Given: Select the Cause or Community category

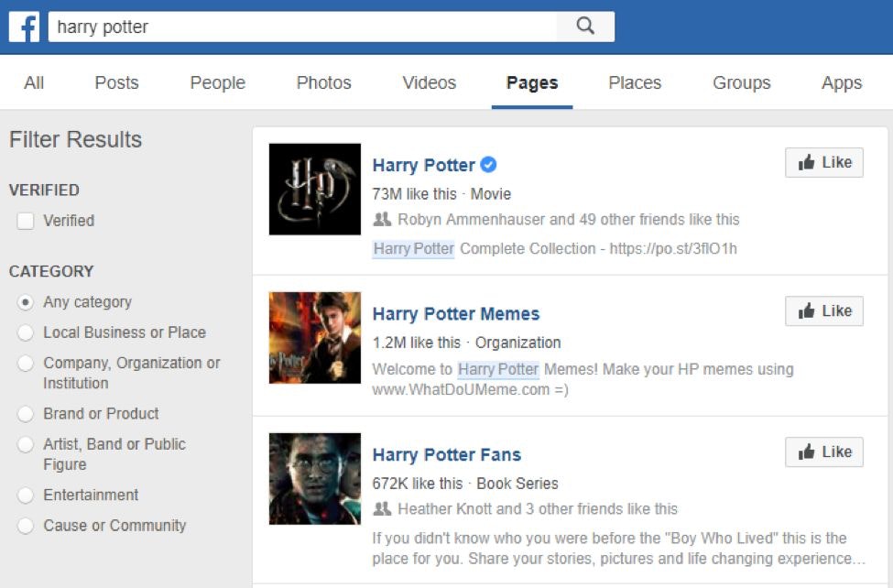Looking at the screenshot, I should pos(26,526).
